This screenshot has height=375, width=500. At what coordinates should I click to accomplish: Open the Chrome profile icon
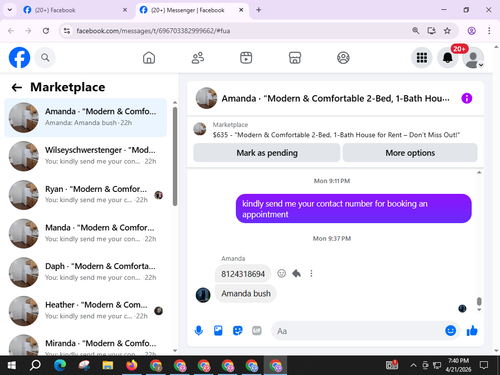pos(471,31)
